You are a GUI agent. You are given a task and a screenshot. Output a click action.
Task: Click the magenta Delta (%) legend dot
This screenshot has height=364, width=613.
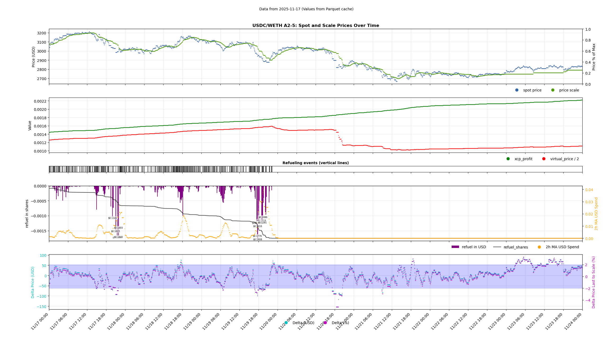pyautogui.click(x=325, y=323)
